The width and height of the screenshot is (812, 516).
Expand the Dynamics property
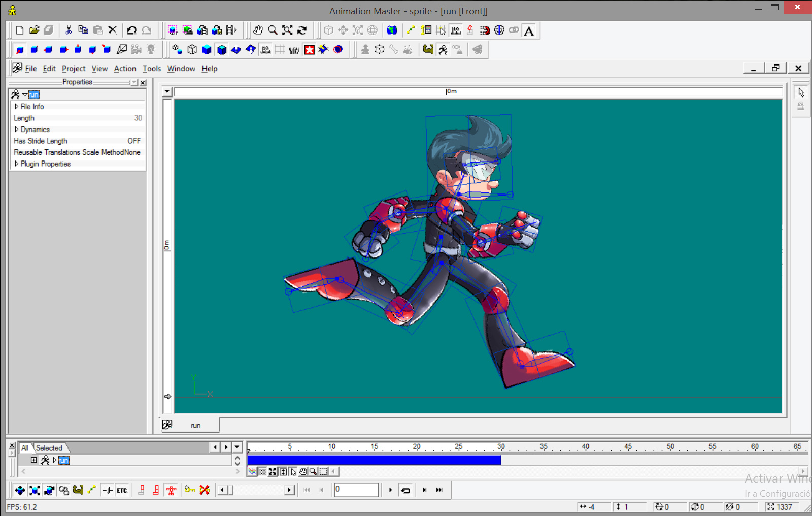(17, 130)
